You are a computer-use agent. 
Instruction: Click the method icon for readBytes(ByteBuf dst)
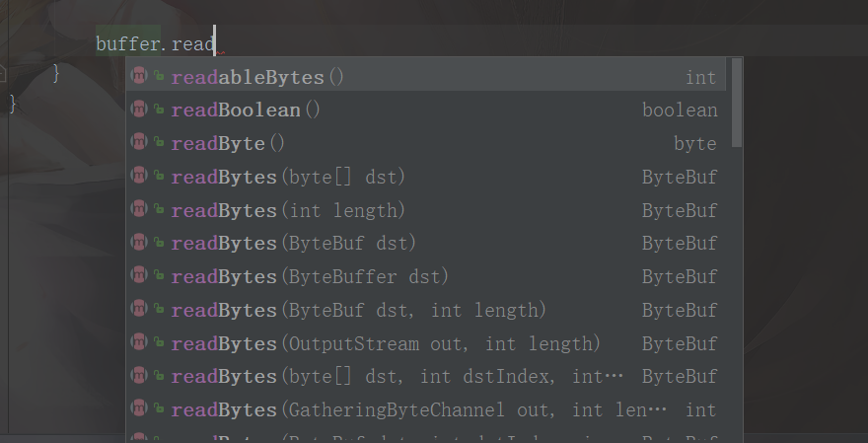(x=139, y=243)
